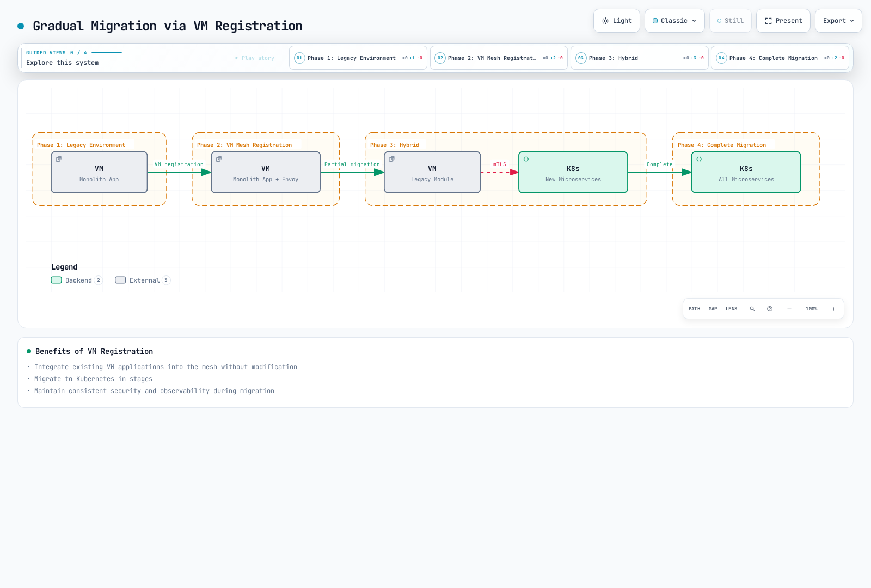Screen dimensions: 871x588
Task: Click external icon on Monolith App node
Action: 59,159
